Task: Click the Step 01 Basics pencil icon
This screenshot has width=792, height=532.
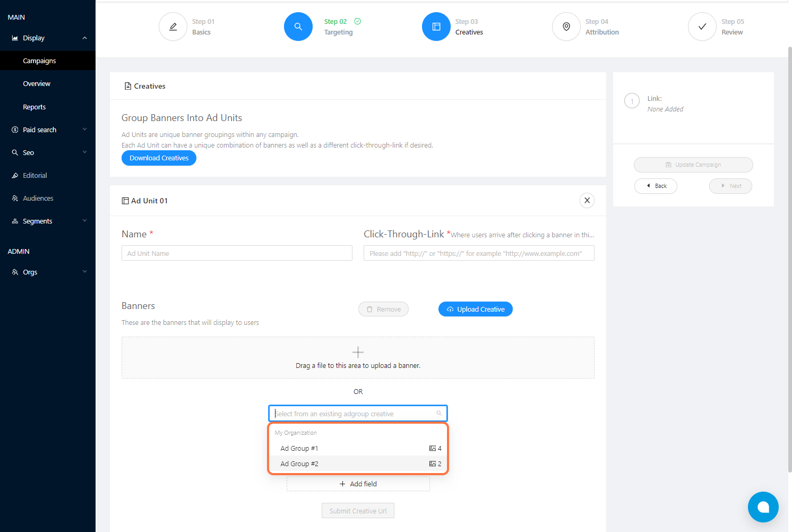Action: click(x=173, y=27)
